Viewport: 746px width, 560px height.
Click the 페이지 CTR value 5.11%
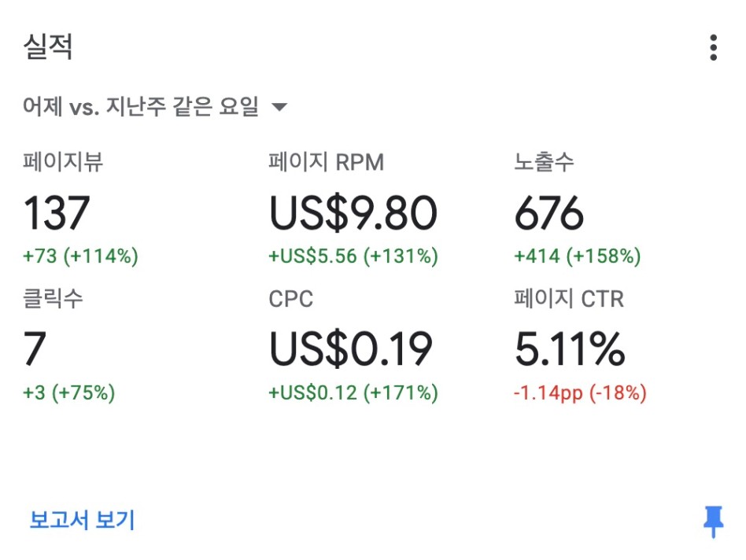pyautogui.click(x=570, y=350)
